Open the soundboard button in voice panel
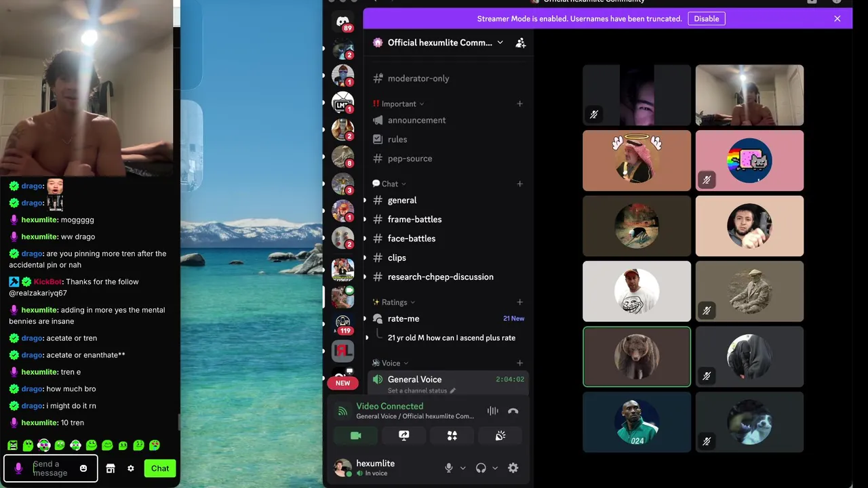The height and width of the screenshot is (488, 868). (x=500, y=436)
